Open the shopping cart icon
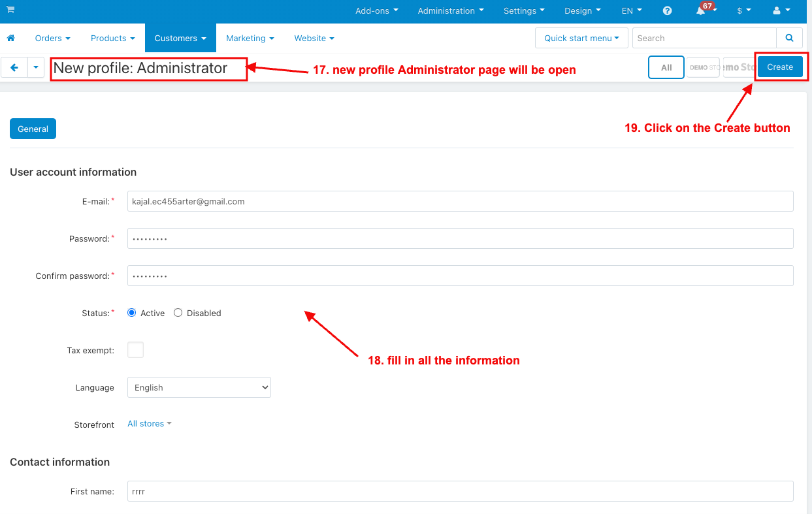812x514 pixels. (x=10, y=10)
